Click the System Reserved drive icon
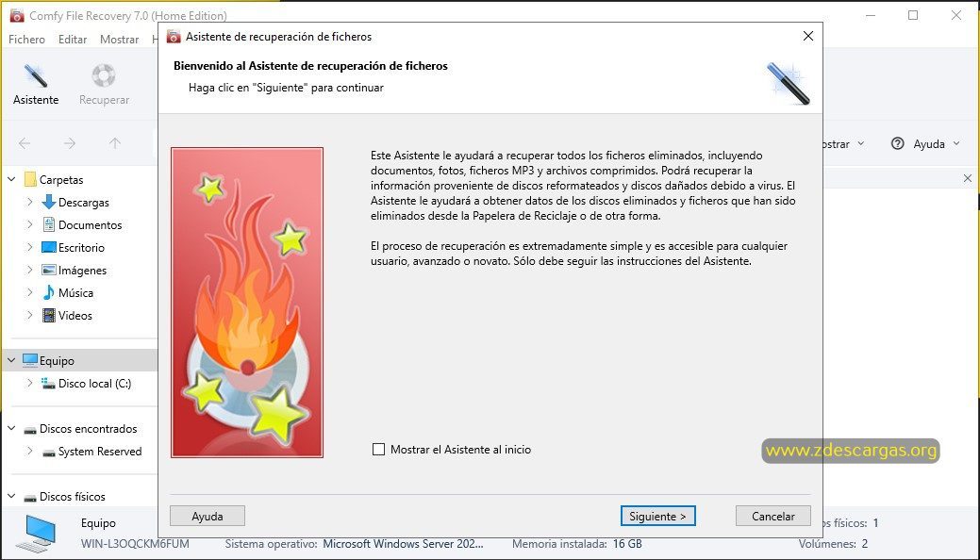 click(49, 452)
